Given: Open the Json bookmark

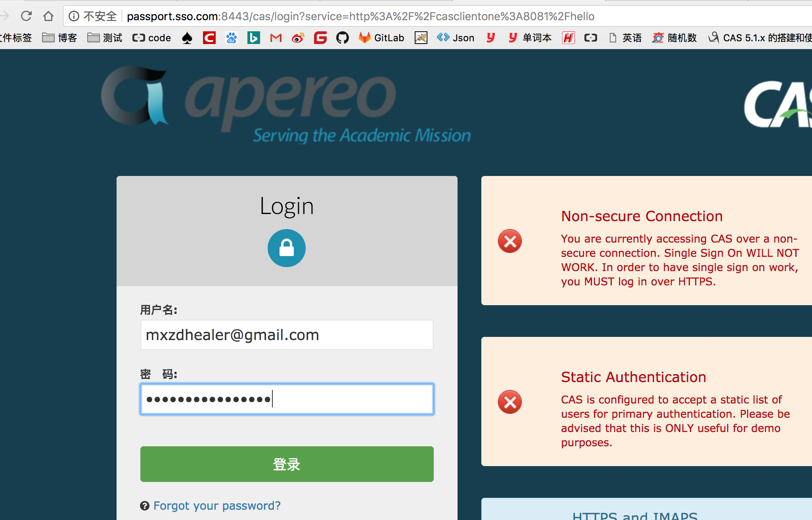Looking at the screenshot, I should pyautogui.click(x=456, y=38).
